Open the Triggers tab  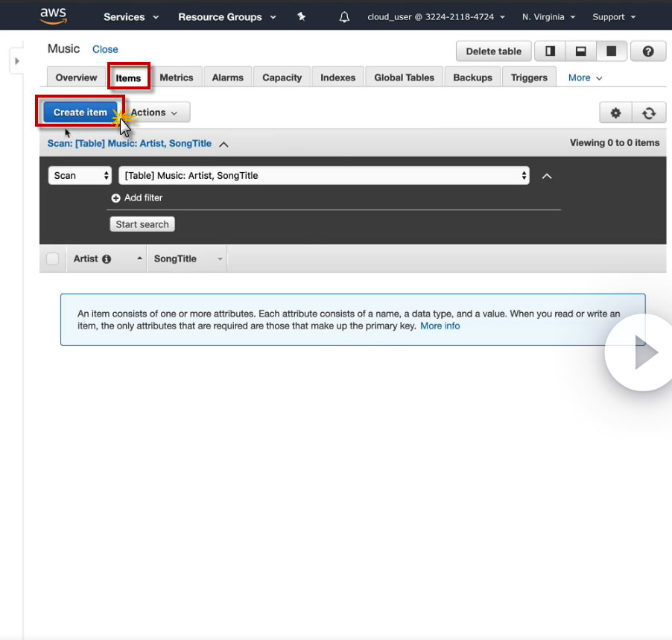click(x=529, y=77)
